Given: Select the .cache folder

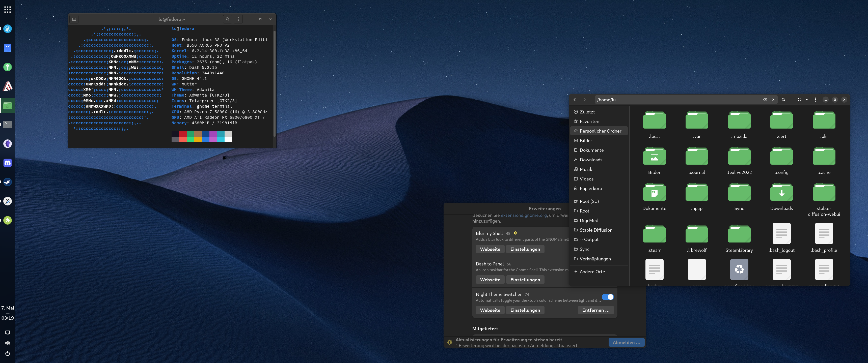Looking at the screenshot, I should pos(824,161).
